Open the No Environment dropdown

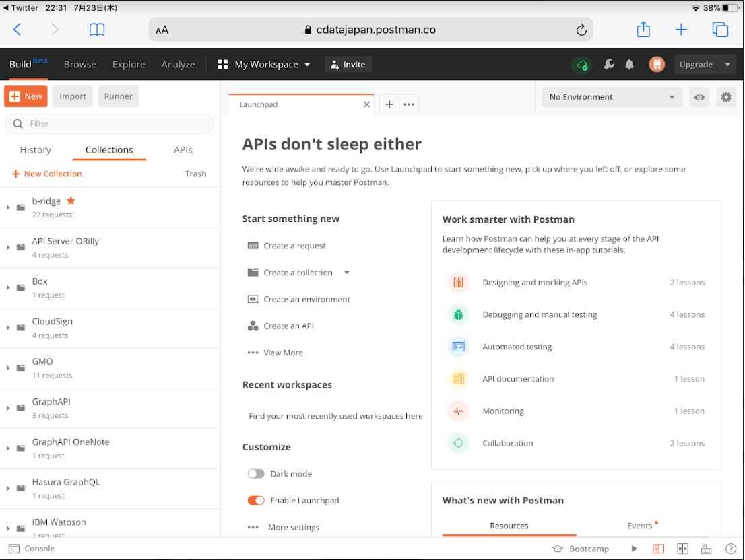612,97
